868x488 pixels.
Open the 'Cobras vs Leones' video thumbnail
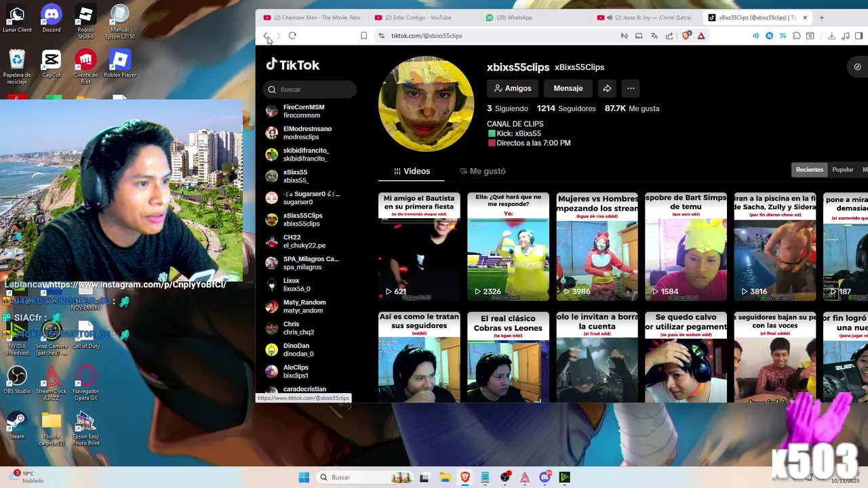508,357
